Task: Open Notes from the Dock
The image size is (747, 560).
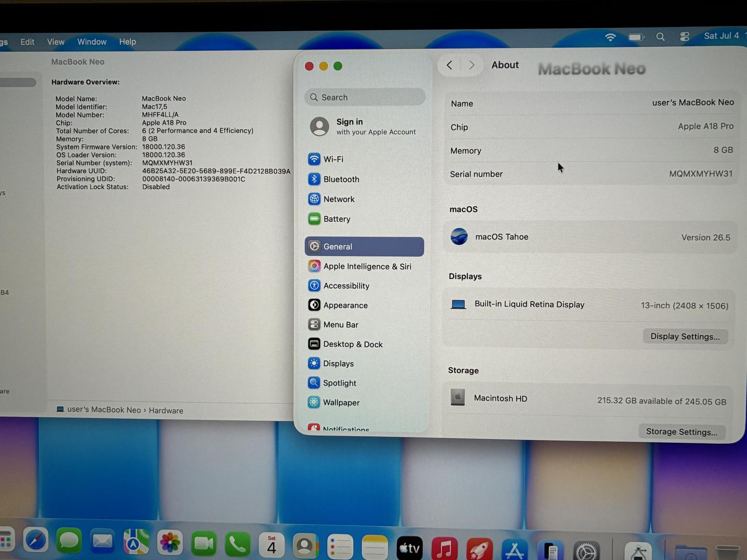Action: click(x=375, y=548)
